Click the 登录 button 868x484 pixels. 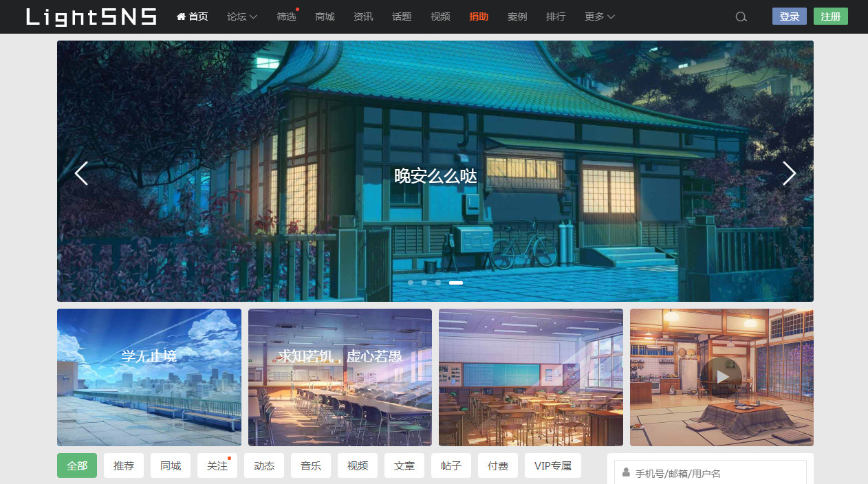click(x=790, y=16)
